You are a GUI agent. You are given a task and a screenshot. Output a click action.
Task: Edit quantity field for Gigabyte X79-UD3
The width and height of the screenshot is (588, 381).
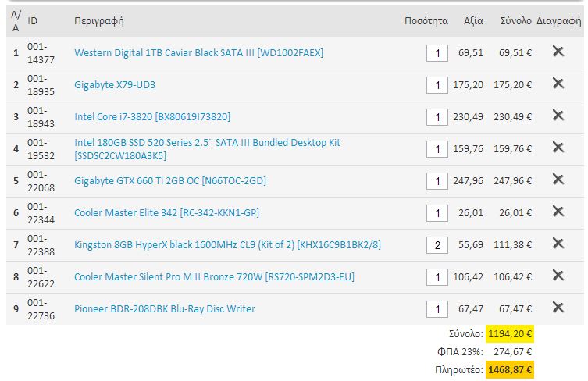pyautogui.click(x=437, y=85)
